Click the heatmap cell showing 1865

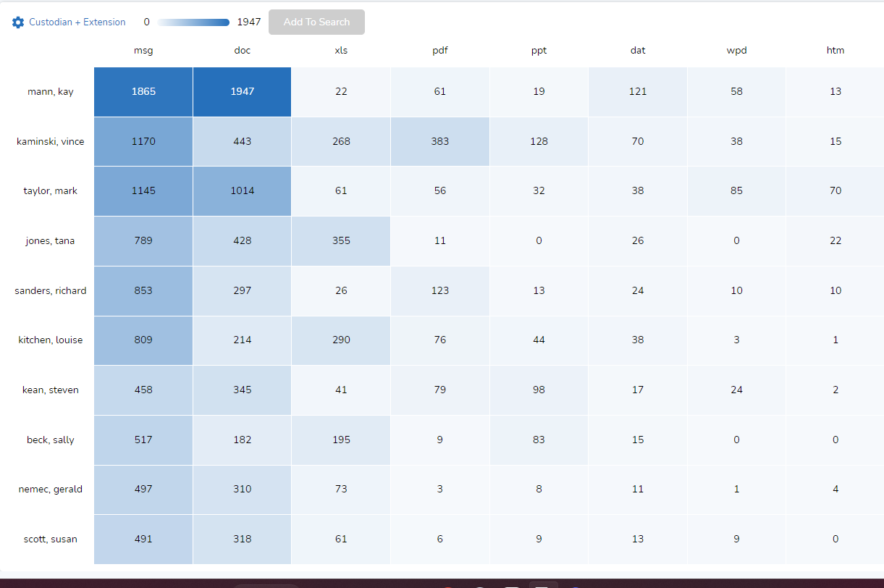tap(143, 92)
